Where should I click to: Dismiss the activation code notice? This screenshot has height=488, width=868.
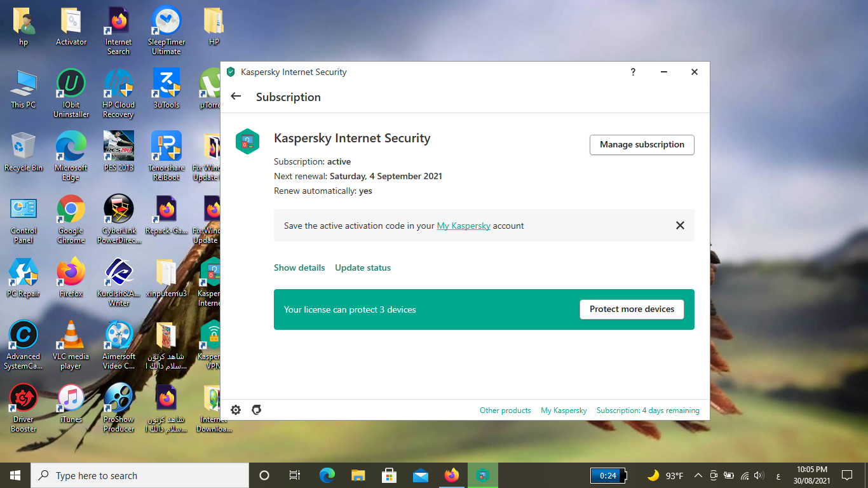pos(680,226)
